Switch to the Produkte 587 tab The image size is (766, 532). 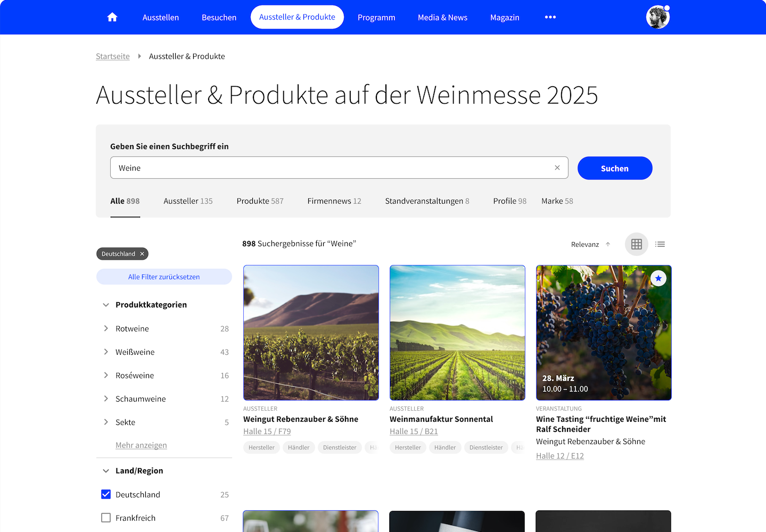point(260,201)
